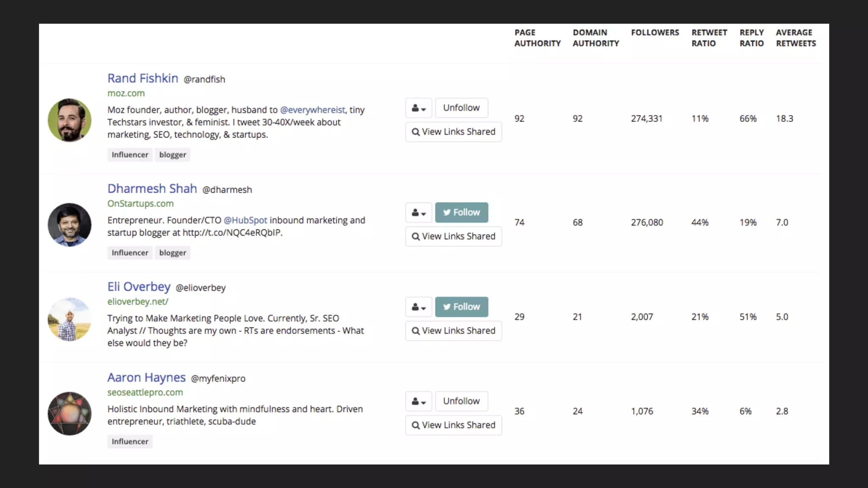Click Rand Fishkin's profile avatar
The width and height of the screenshot is (868, 488).
[x=70, y=120]
